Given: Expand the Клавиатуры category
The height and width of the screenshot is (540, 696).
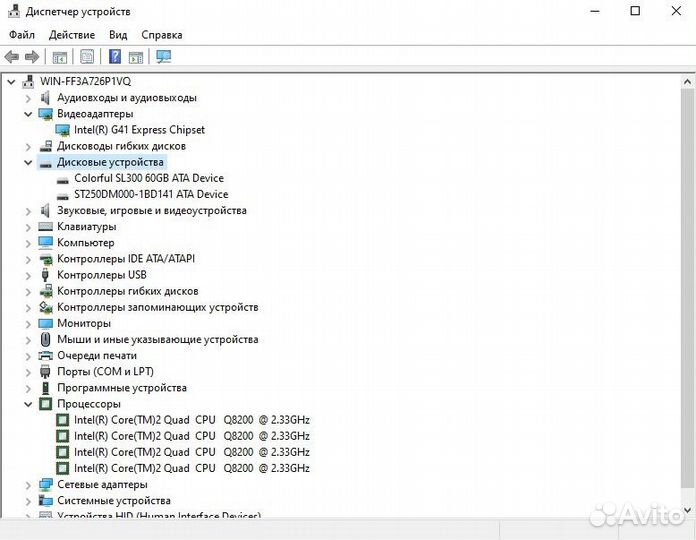Looking at the screenshot, I should click(28, 227).
